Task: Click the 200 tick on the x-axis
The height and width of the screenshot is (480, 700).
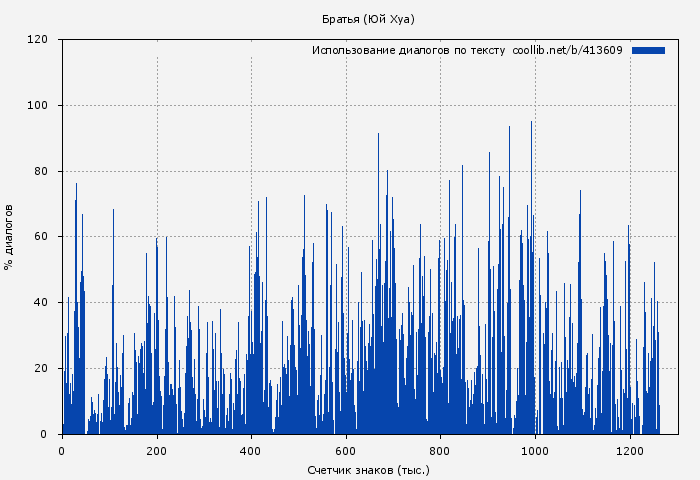Action: click(x=156, y=451)
